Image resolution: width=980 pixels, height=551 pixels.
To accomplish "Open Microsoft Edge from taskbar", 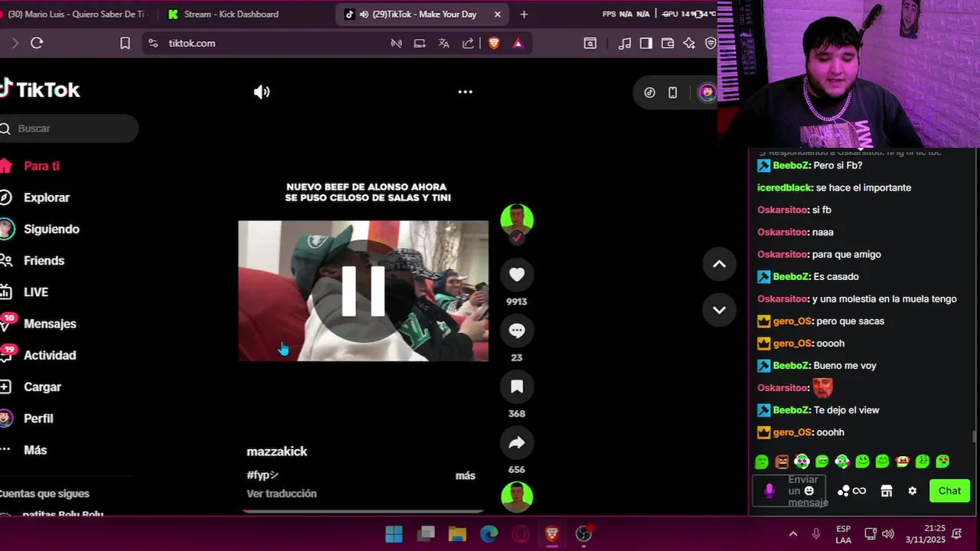I will [x=488, y=533].
